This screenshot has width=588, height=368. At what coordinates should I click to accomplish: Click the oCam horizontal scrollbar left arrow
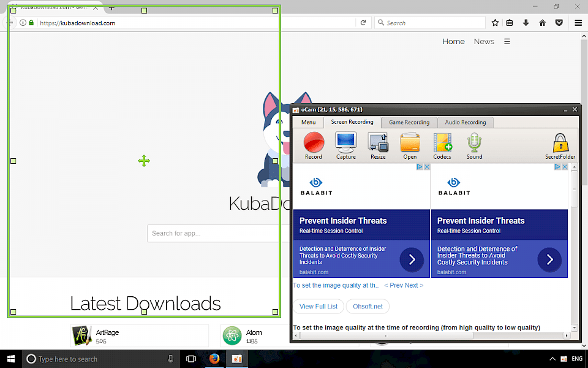296,335
